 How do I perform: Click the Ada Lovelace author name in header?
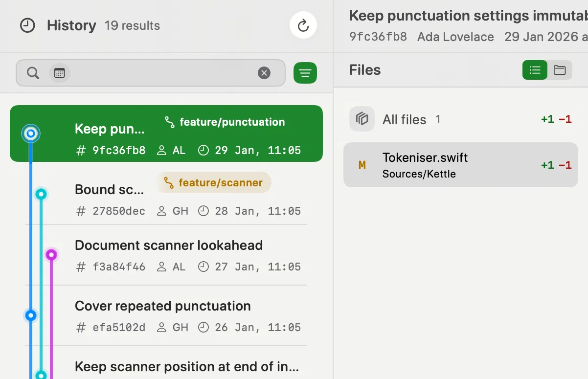pyautogui.click(x=455, y=37)
